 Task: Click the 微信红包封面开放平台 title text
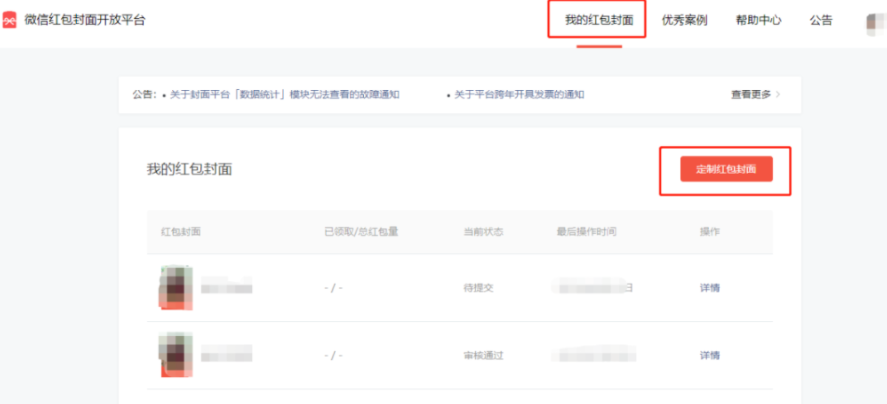tap(85, 21)
